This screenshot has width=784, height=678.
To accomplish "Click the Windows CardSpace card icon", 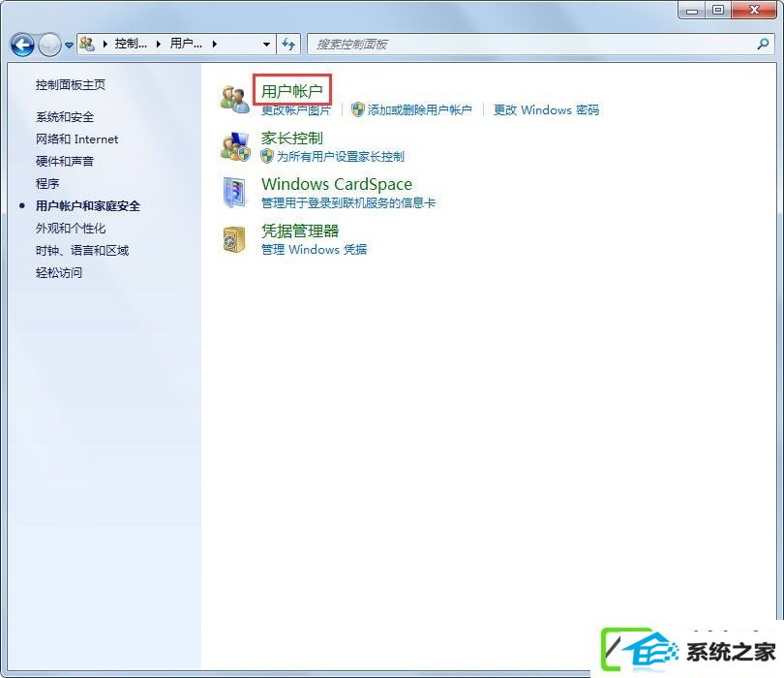I will 235,193.
